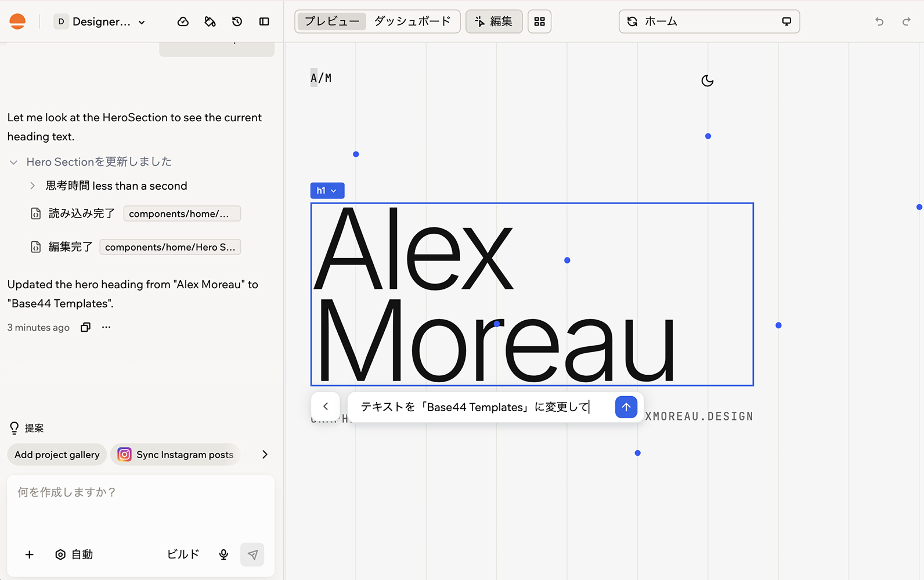Toggle dark mode with the moon icon
This screenshot has height=580, width=924.
click(x=707, y=81)
